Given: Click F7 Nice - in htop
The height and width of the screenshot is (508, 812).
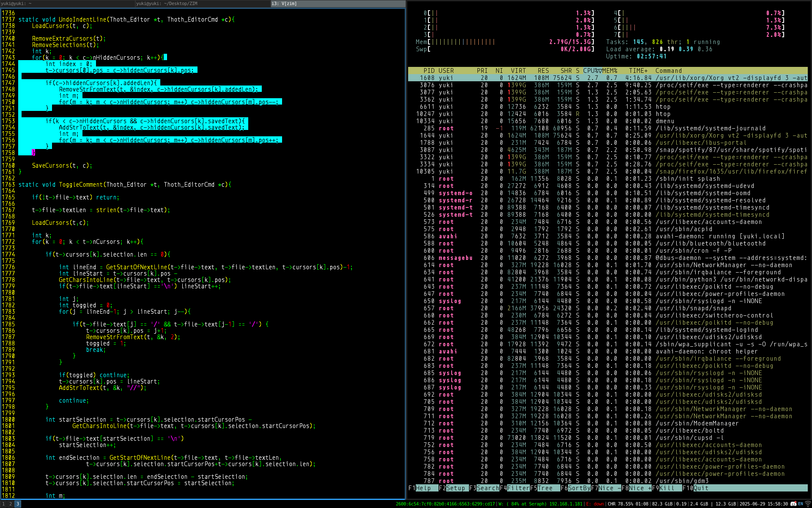Looking at the screenshot, I should click(606, 488).
